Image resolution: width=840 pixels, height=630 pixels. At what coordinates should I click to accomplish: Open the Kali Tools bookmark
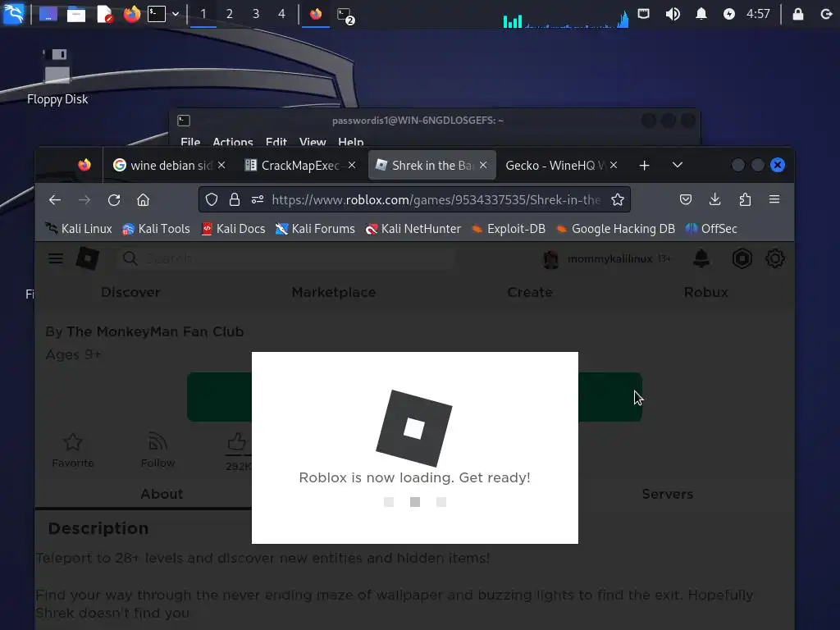pyautogui.click(x=157, y=229)
